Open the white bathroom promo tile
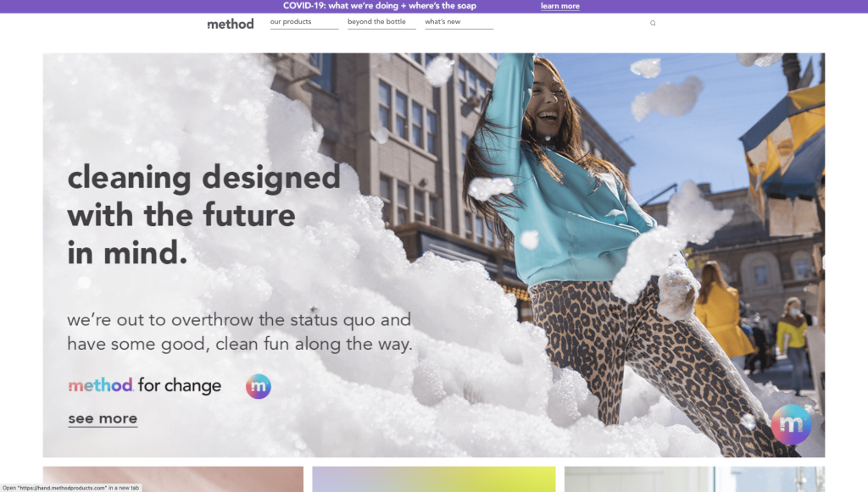 (695, 478)
